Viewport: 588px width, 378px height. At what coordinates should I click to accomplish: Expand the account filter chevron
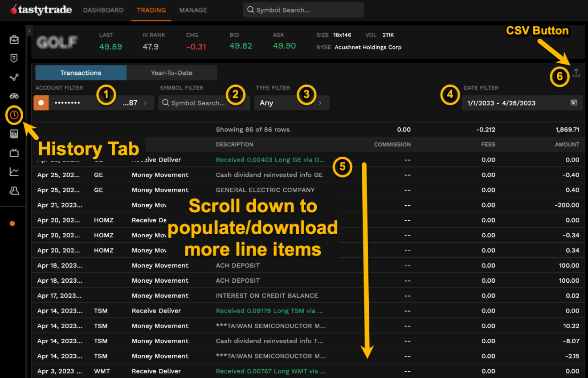pos(147,102)
